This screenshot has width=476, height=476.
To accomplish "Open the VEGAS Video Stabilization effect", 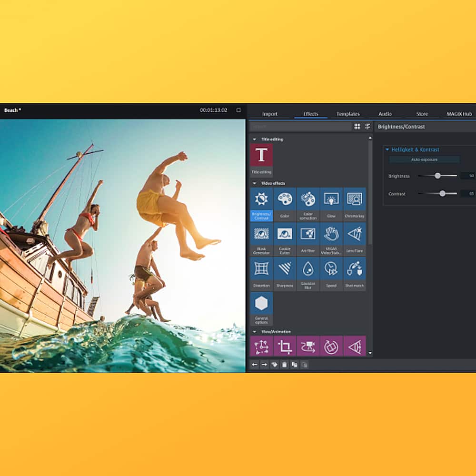I will [x=331, y=239].
